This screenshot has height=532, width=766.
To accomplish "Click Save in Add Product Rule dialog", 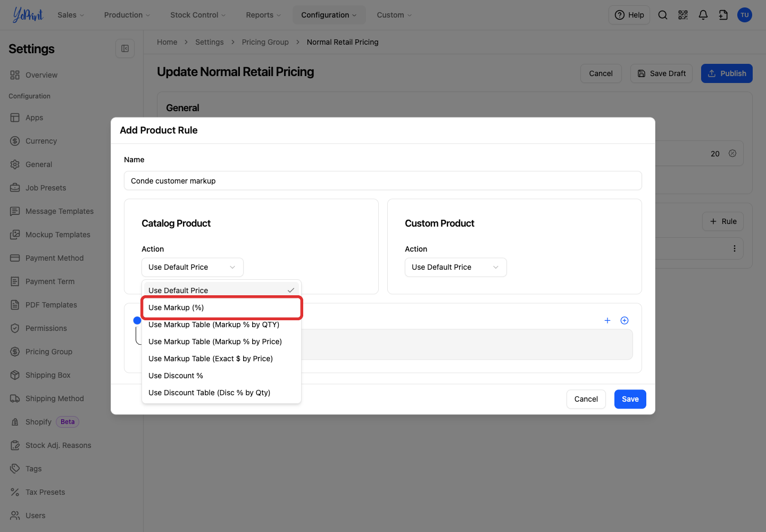I will (630, 399).
